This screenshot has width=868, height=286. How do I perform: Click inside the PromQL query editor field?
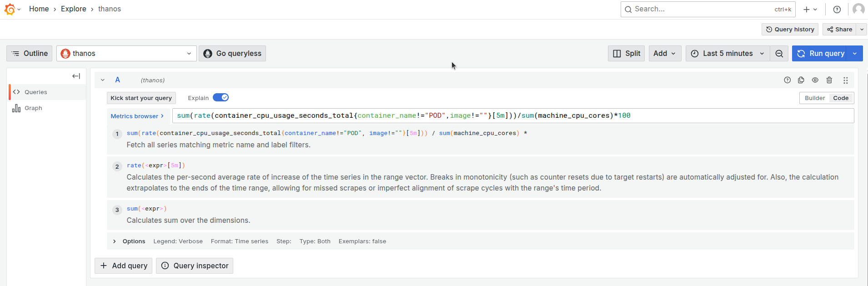(728, 116)
